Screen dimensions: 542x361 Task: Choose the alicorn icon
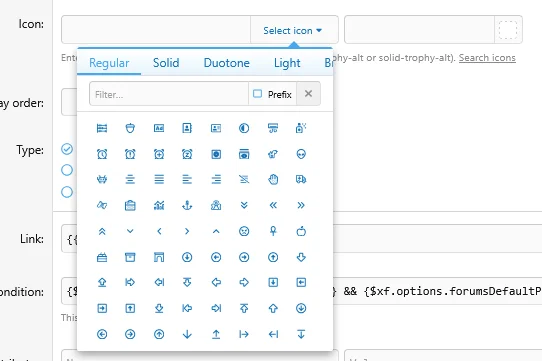[273, 154]
